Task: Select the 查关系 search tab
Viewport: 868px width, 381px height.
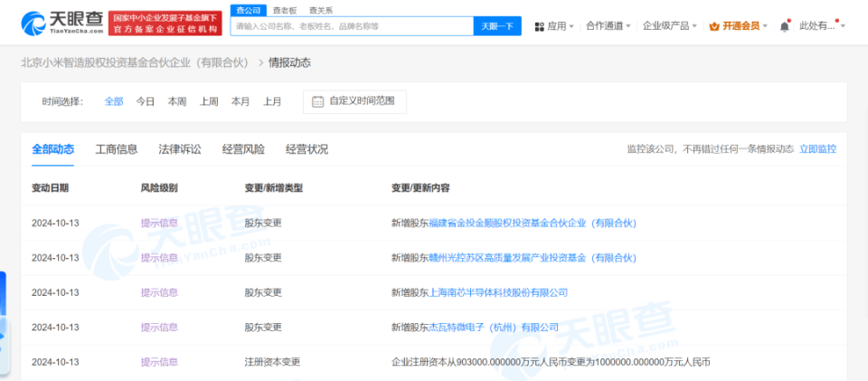Action: pyautogui.click(x=320, y=11)
